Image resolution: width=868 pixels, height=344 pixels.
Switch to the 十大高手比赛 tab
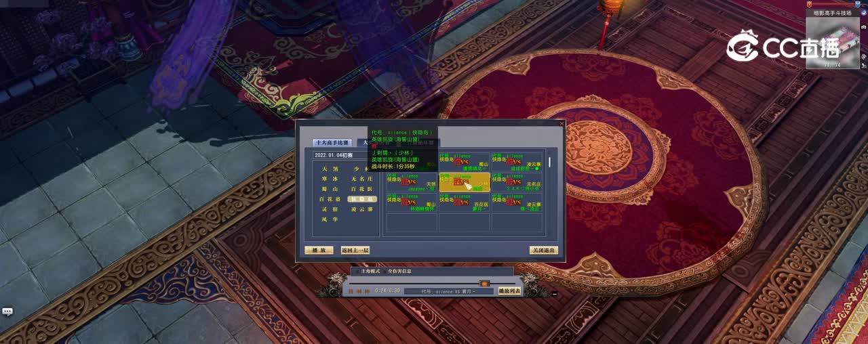(x=332, y=143)
